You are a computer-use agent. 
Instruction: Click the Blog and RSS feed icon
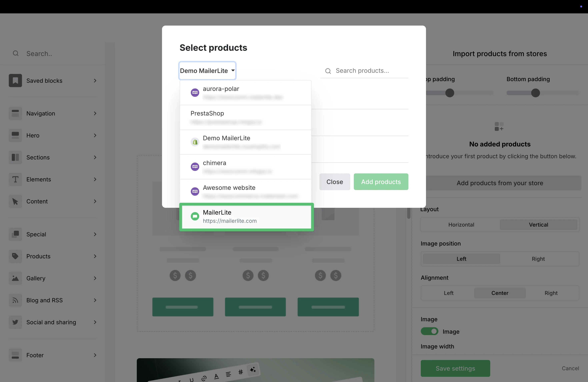pos(15,300)
